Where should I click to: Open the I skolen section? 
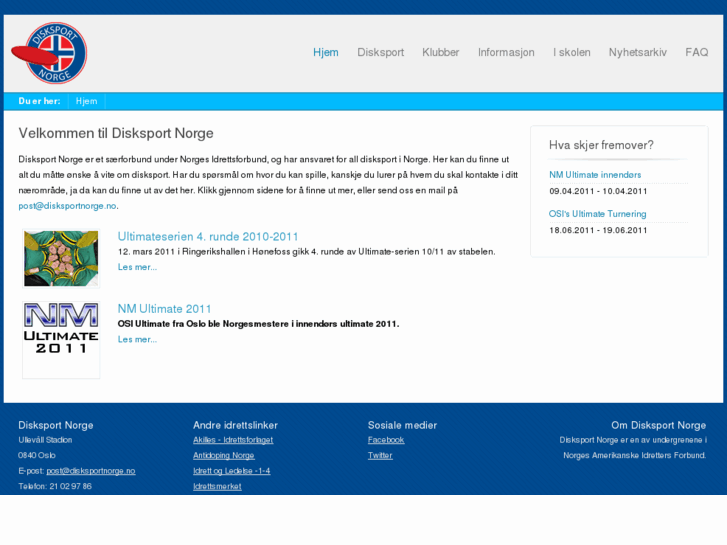click(571, 53)
